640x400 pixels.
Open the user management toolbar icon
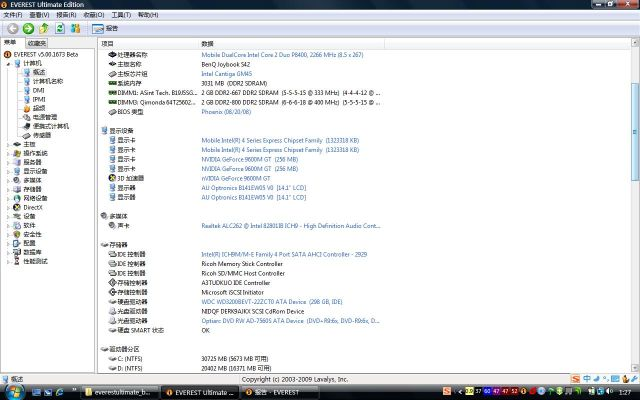[x=76, y=28]
